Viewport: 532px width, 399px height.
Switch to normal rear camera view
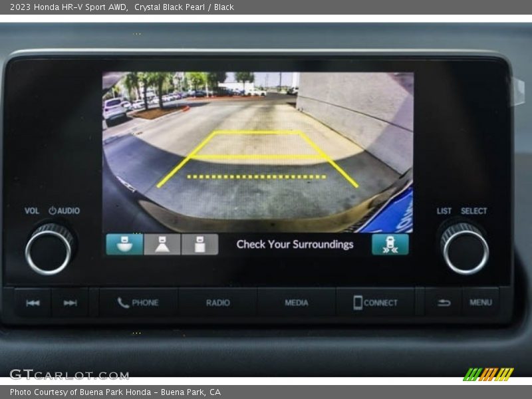click(162, 244)
